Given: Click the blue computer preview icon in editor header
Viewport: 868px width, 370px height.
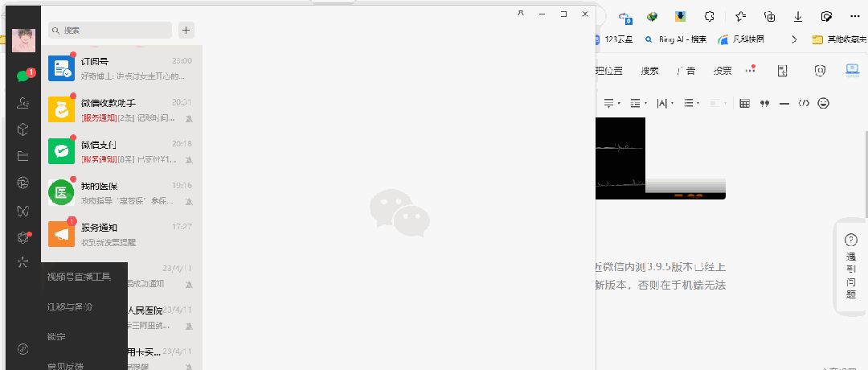Looking at the screenshot, I should 852,70.
